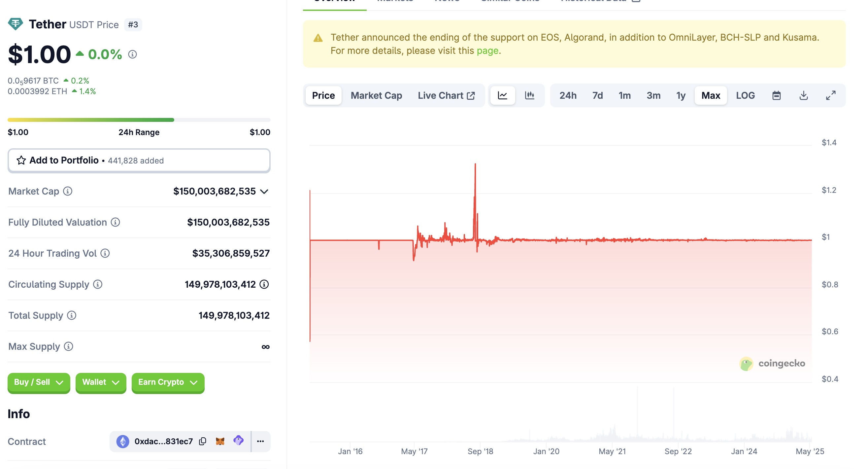868x469 pixels.
Task: Open the page link in Tether notice
Action: [487, 51]
